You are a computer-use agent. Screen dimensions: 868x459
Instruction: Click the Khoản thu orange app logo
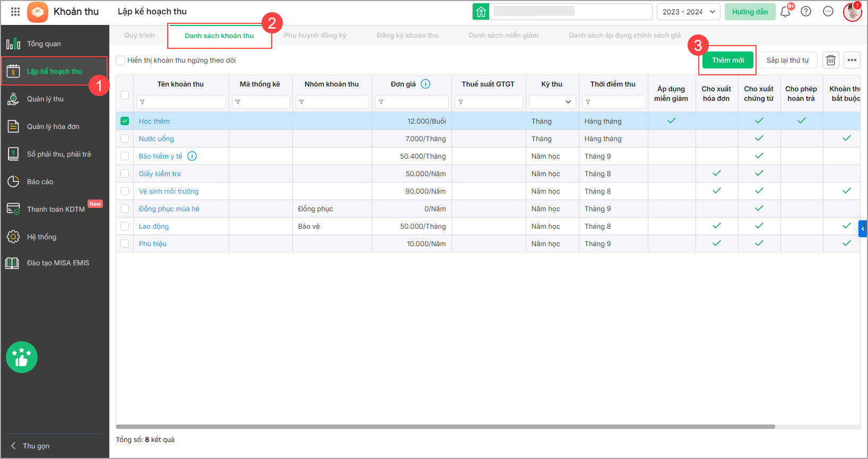click(37, 12)
